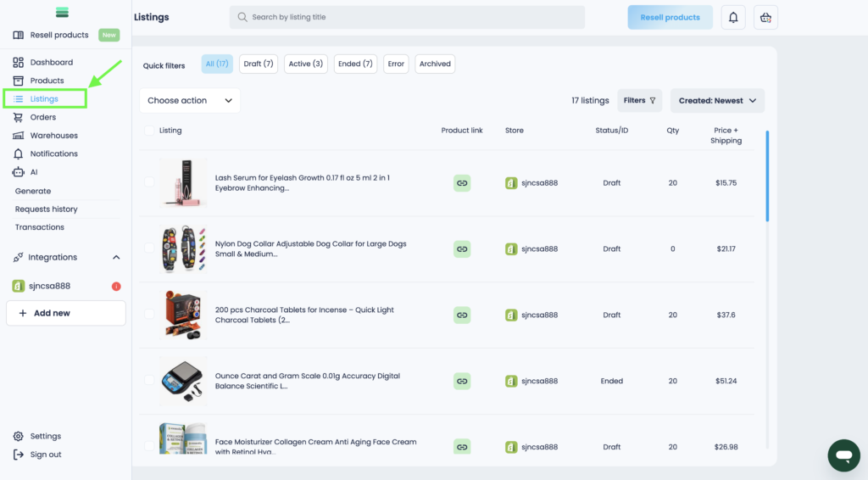The image size is (868, 480).
Task: Check the Lash Serum listing checkbox
Action: pyautogui.click(x=149, y=182)
